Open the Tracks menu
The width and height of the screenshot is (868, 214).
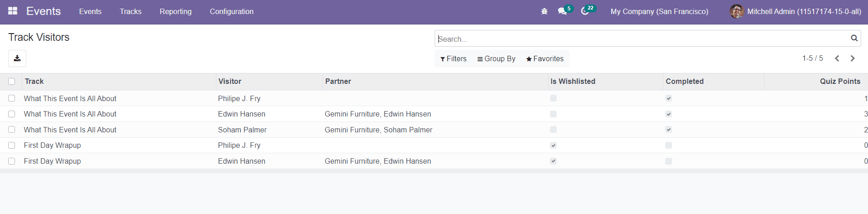(x=131, y=11)
